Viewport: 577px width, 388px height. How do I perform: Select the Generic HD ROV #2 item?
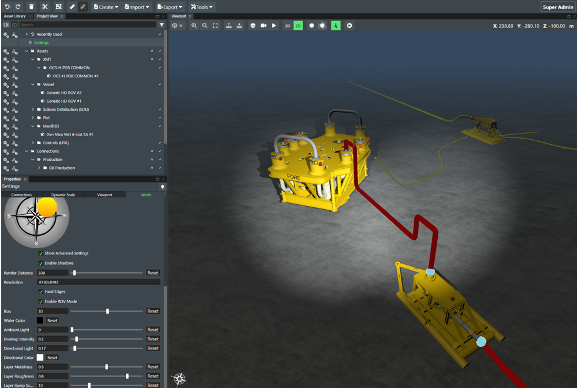pyautogui.click(x=63, y=93)
